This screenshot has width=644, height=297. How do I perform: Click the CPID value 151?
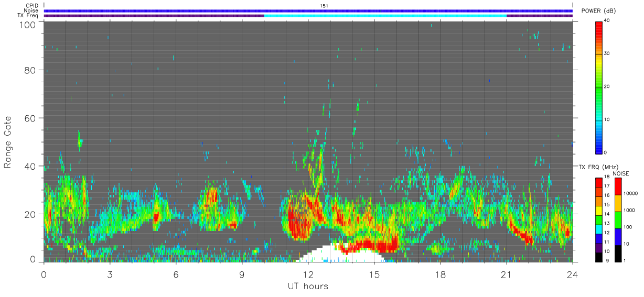(324, 6)
